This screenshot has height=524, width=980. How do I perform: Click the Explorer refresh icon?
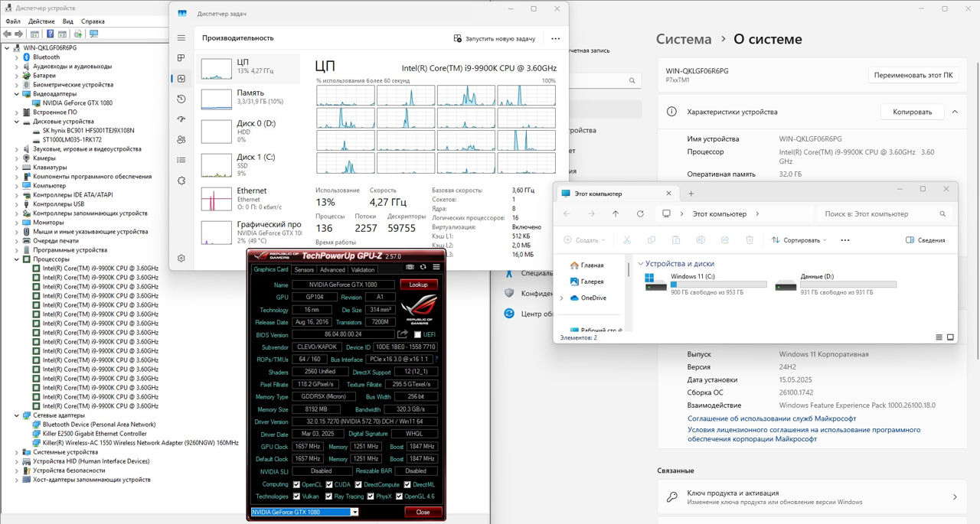click(640, 214)
